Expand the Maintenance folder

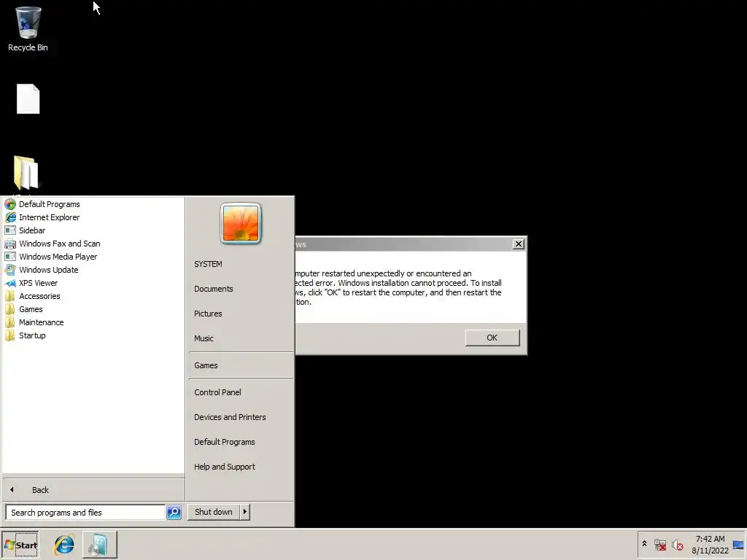click(x=41, y=322)
